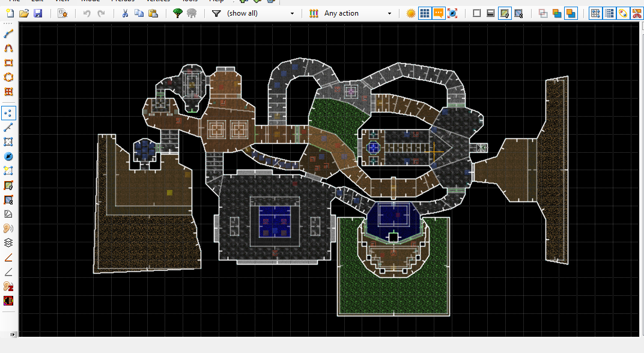Image resolution: width=644 pixels, height=353 pixels.
Task: Switch to wireframe view mode
Action: pos(477,13)
